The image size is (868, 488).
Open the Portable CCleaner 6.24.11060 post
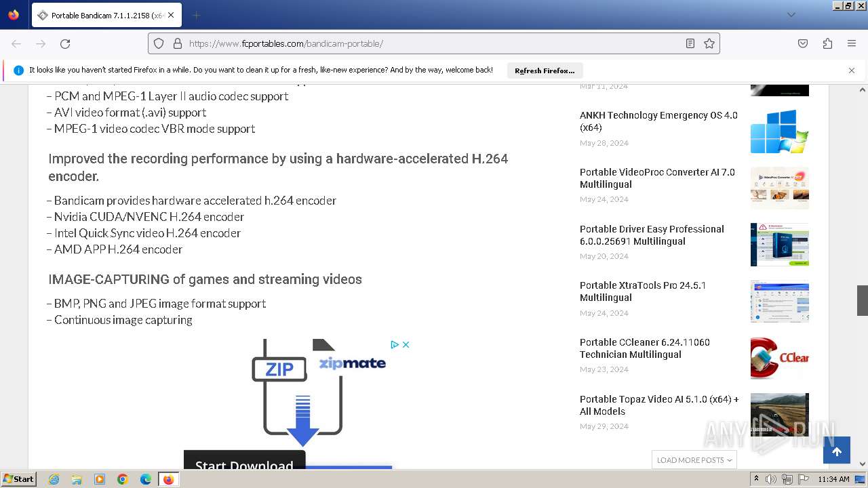click(645, 348)
